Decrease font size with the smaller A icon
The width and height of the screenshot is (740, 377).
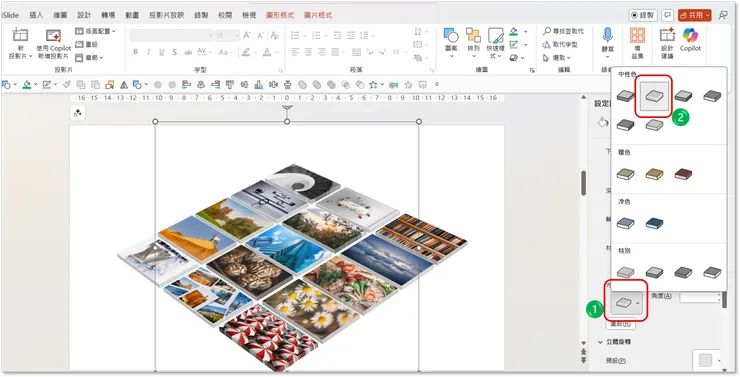tap(261, 35)
